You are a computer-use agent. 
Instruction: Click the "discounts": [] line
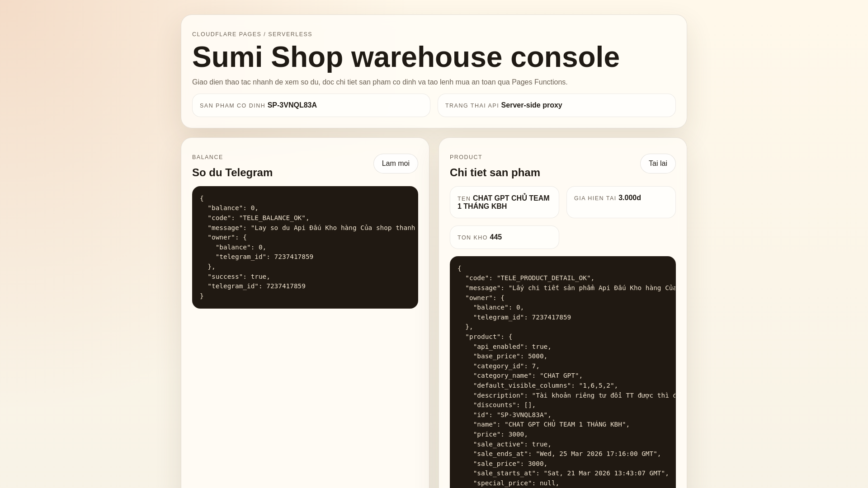point(505,405)
